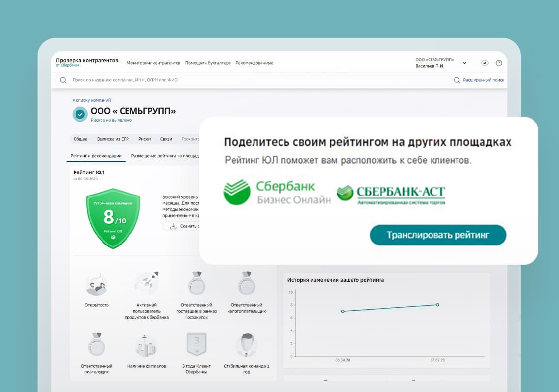Viewport: 559px width, 392px height.
Task: Click the account name Васильев П.И.
Action: 430,66
